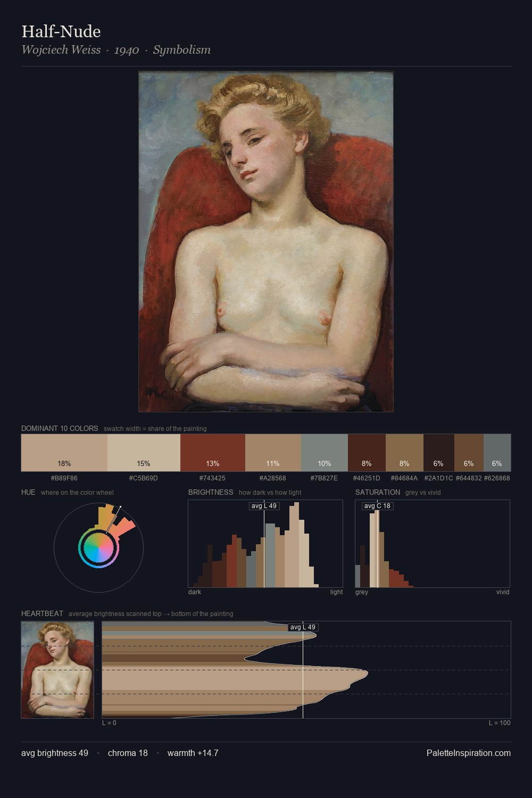532x798 pixels.
Task: Click the PaletteInspiration.com link
Action: tap(469, 753)
